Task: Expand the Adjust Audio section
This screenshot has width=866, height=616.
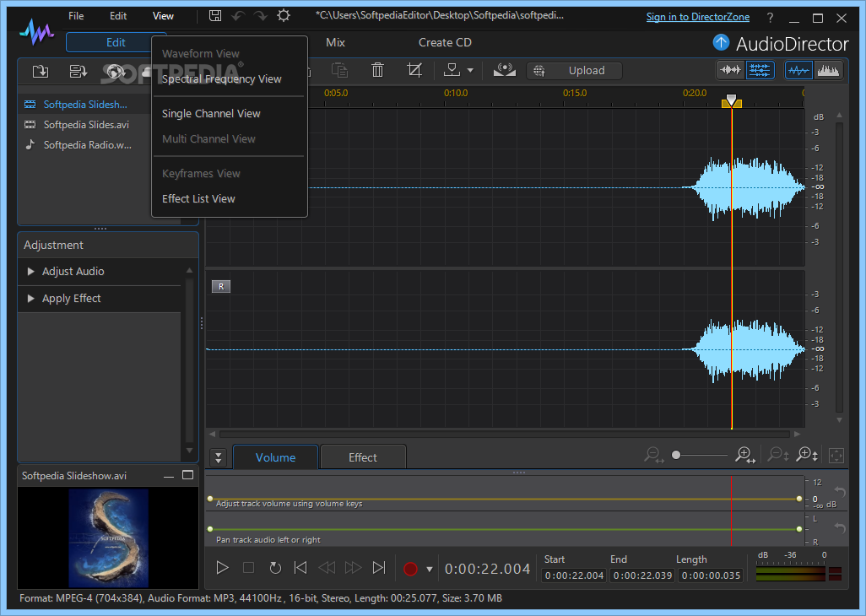Action: click(31, 272)
